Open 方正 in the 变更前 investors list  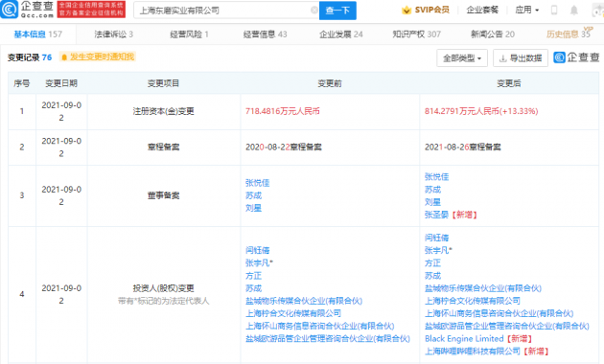[x=253, y=276]
